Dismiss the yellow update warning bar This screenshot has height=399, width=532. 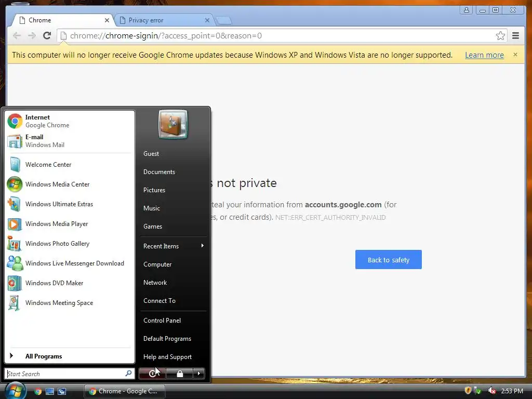tap(515, 55)
